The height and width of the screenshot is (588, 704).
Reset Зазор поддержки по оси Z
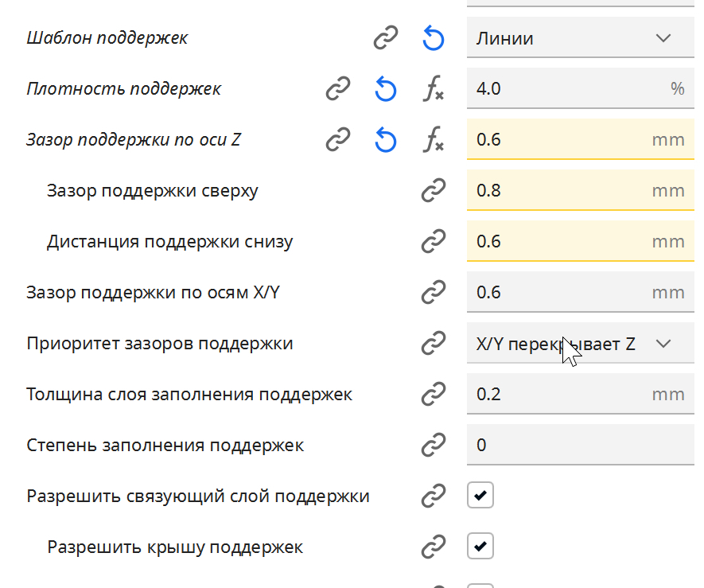click(386, 140)
